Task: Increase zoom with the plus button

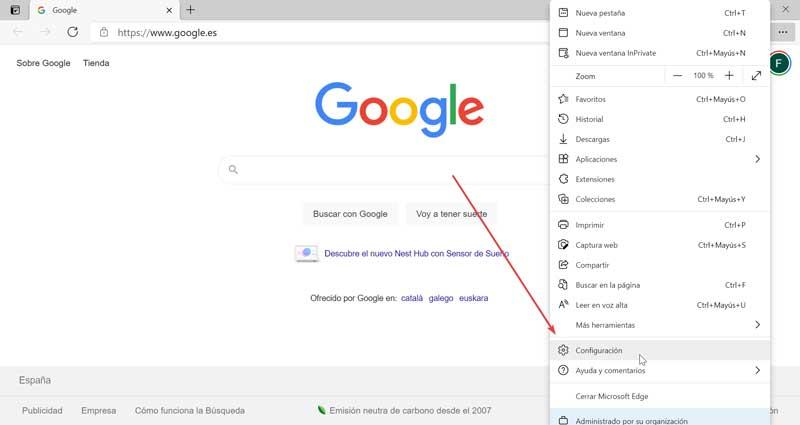Action: [729, 76]
